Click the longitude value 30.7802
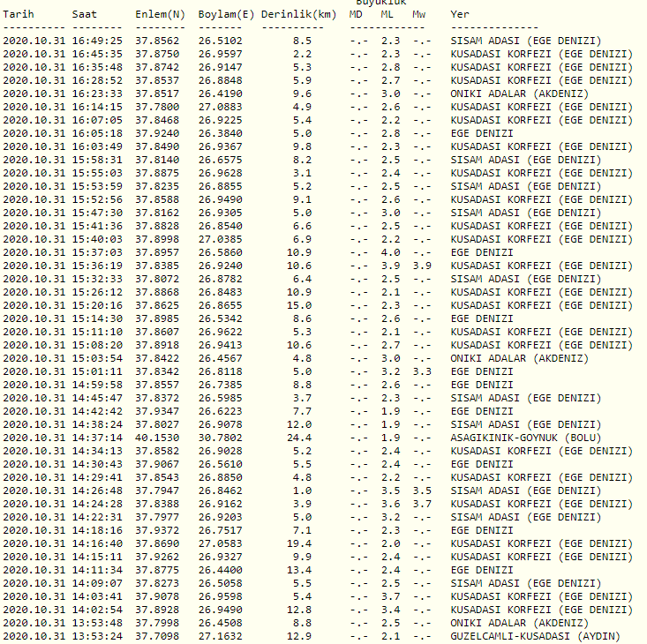 (x=221, y=438)
